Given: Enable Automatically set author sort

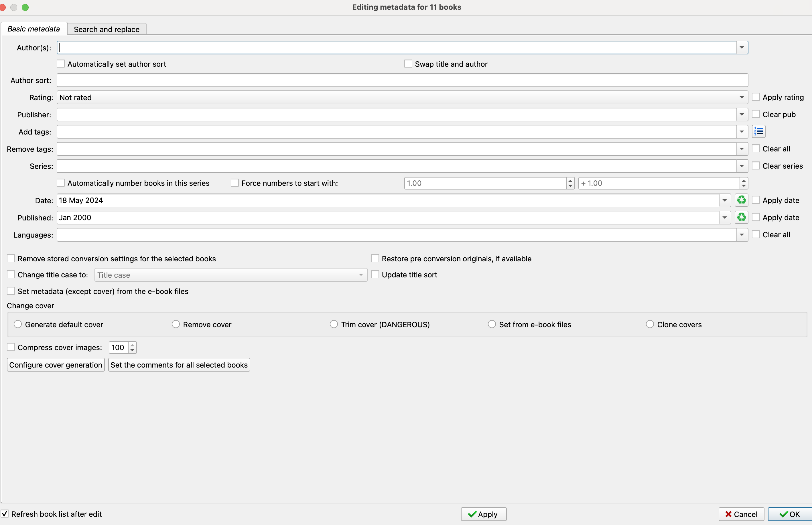Looking at the screenshot, I should 61,64.
